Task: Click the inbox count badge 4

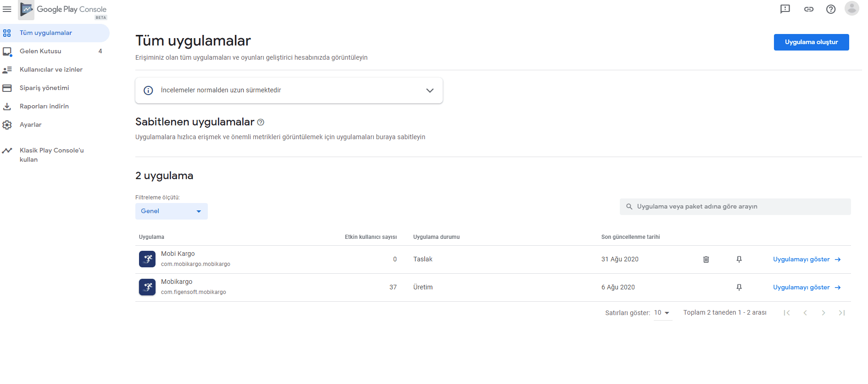Action: [x=100, y=51]
